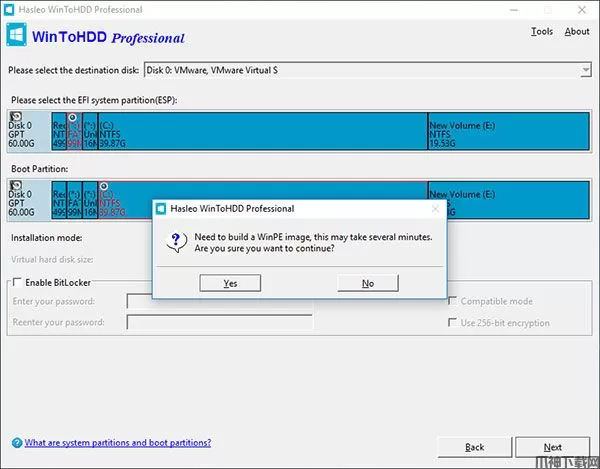This screenshot has height=469, width=600.
Task: Select the (C:) boot partition radio button
Action: coord(105,187)
